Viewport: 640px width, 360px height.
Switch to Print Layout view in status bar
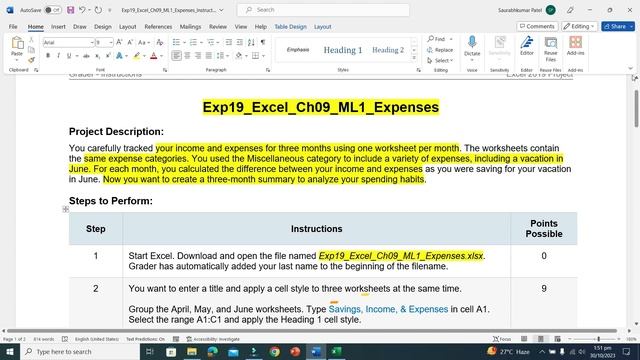(x=540, y=339)
